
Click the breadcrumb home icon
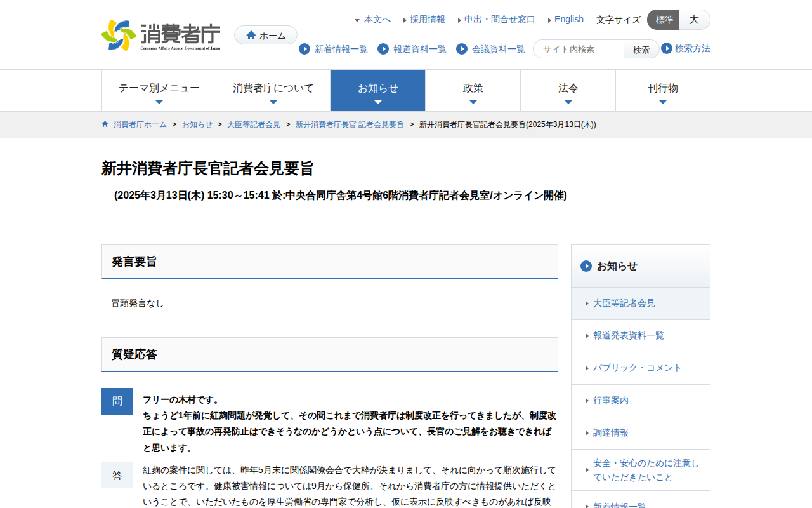pos(105,124)
